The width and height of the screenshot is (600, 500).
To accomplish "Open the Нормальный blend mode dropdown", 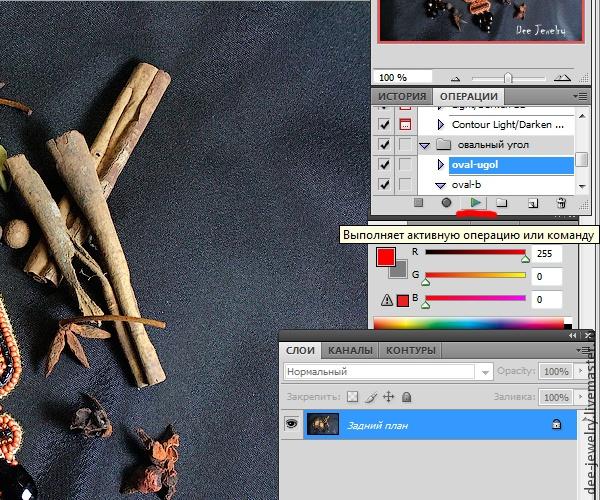I will pos(388,371).
